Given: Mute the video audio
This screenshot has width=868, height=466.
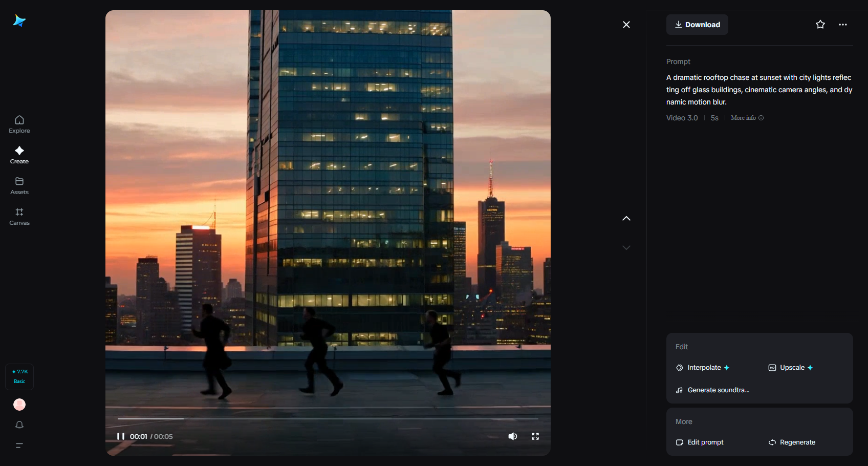Looking at the screenshot, I should (x=513, y=436).
